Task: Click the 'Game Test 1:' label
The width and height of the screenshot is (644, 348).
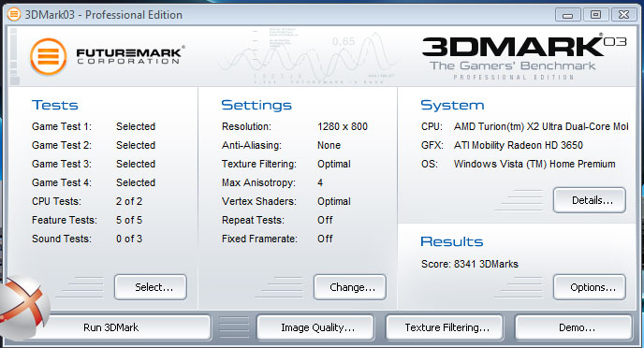Action: point(62,126)
